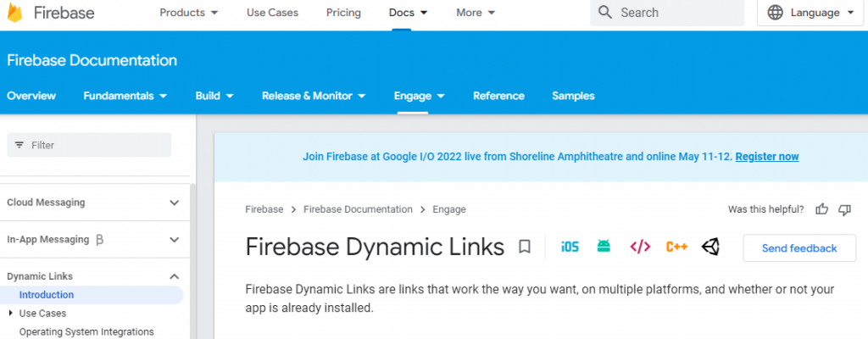Switch to the Samples tab
868x339 pixels.
[573, 96]
